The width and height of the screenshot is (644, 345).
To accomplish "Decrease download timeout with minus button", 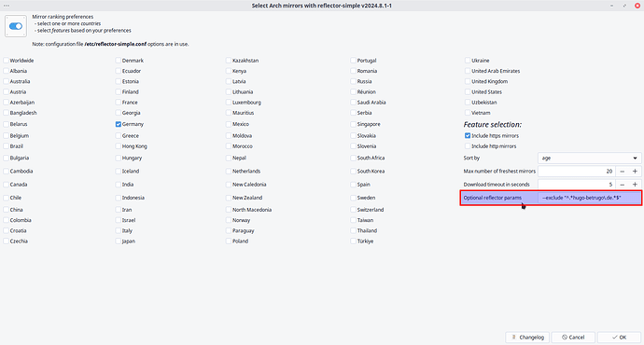I will (622, 185).
